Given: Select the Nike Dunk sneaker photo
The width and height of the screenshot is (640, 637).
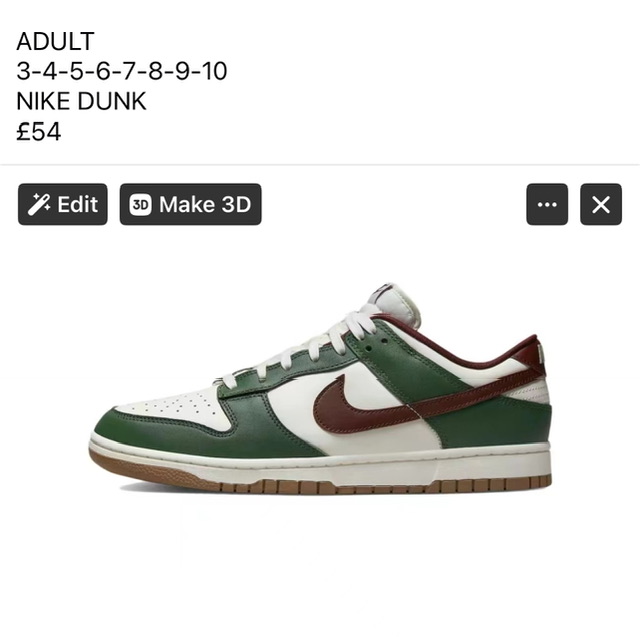Looking at the screenshot, I should point(320,388).
